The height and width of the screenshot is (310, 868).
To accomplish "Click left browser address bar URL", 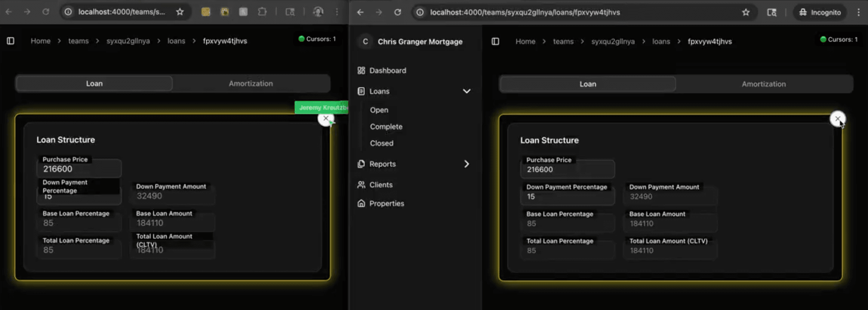I will pyautogui.click(x=121, y=12).
